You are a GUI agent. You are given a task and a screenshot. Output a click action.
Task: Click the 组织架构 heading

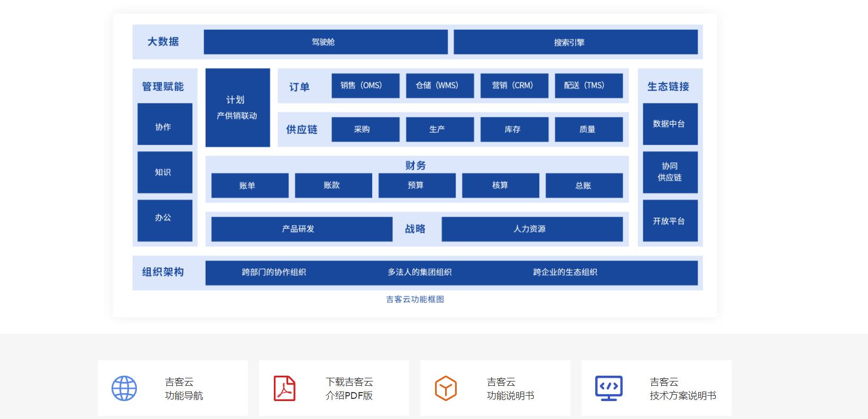tap(163, 272)
